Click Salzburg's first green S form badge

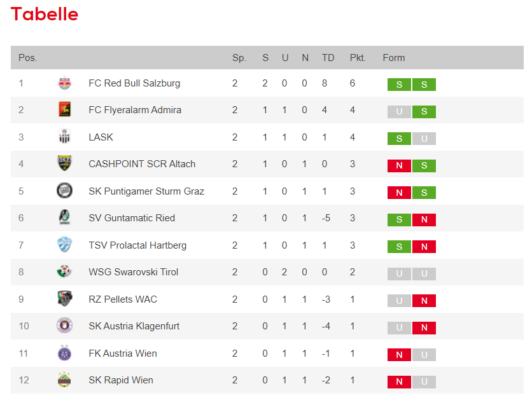tap(399, 85)
